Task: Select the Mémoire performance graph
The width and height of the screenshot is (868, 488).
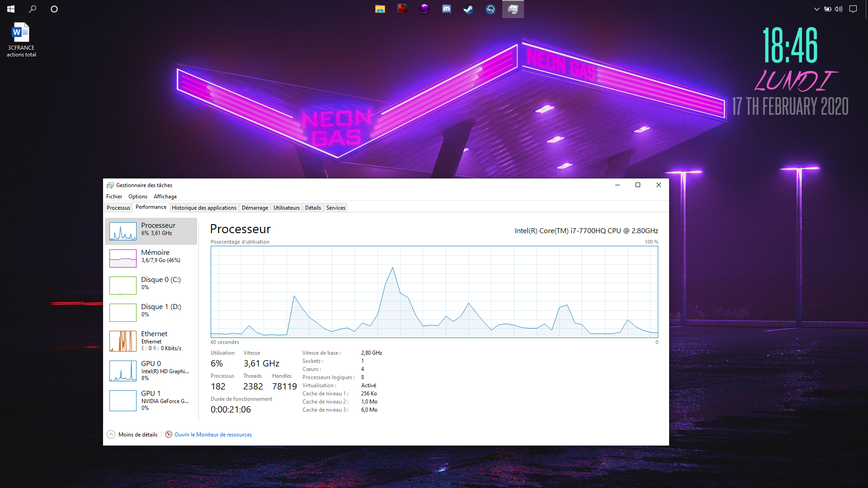Action: pyautogui.click(x=151, y=258)
